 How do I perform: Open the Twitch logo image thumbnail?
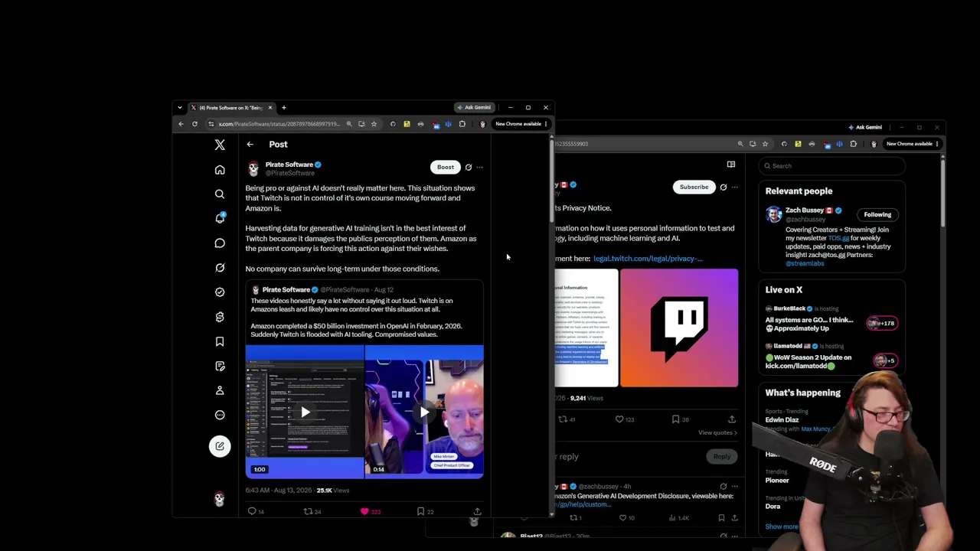pyautogui.click(x=679, y=328)
